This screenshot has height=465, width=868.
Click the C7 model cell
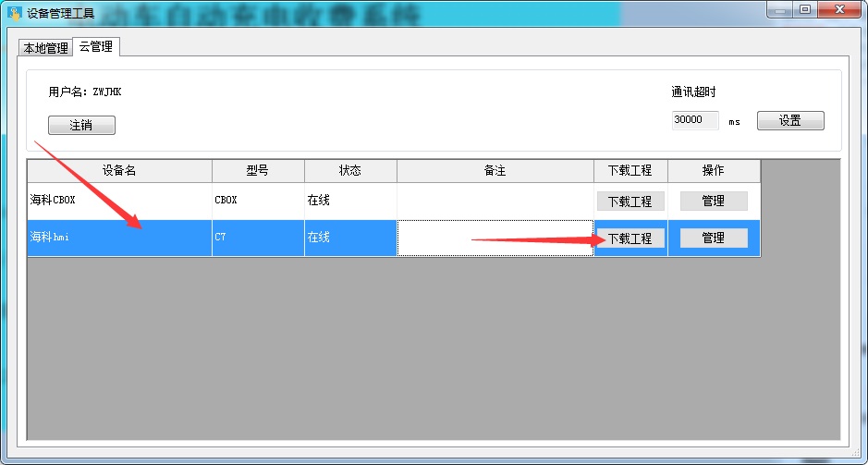coord(258,238)
